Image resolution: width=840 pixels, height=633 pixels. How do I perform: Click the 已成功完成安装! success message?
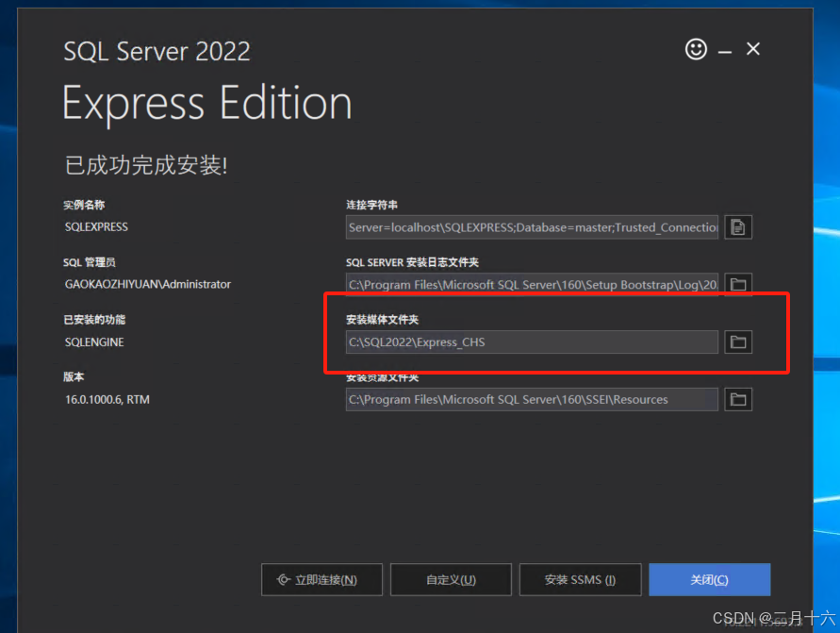(146, 165)
